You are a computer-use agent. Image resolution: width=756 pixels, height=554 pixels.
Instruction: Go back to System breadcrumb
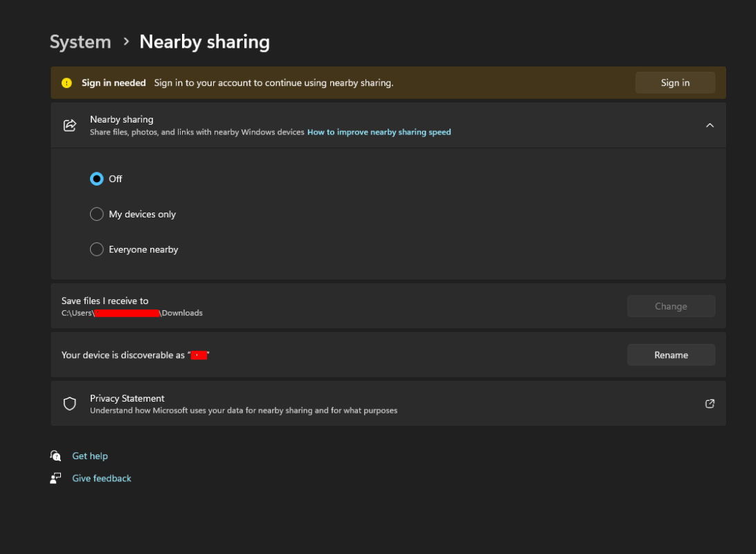[x=80, y=42]
